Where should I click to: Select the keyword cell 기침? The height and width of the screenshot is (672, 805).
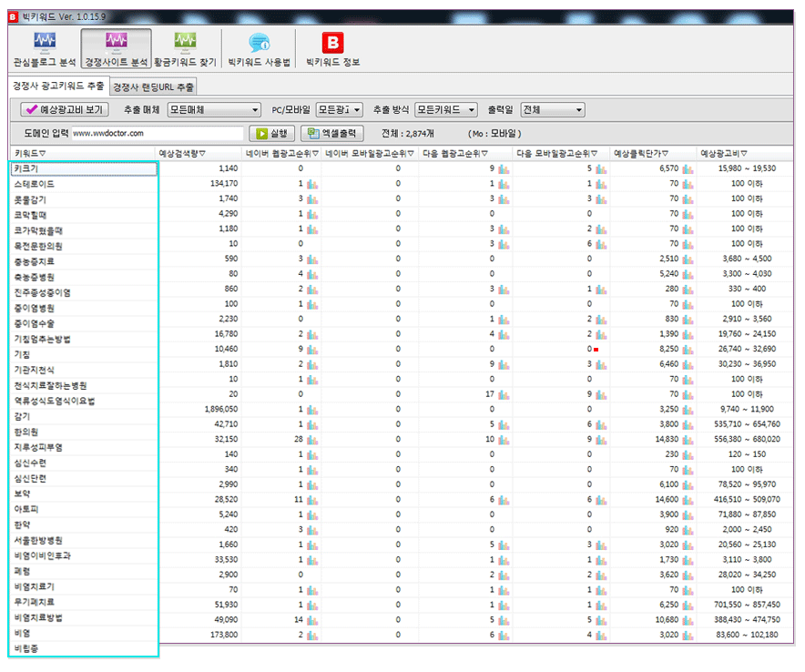(x=84, y=355)
